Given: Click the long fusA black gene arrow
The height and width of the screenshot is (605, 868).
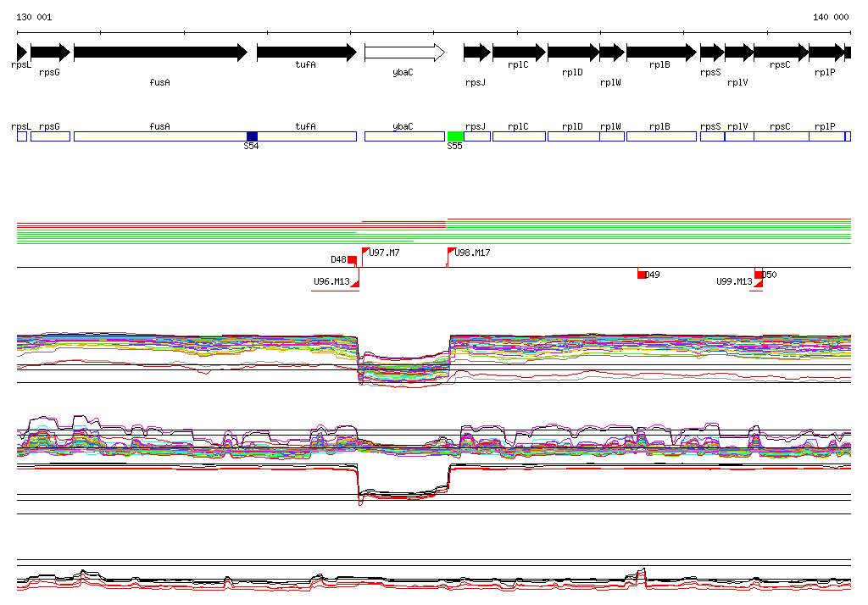Looking at the screenshot, I should [x=160, y=53].
